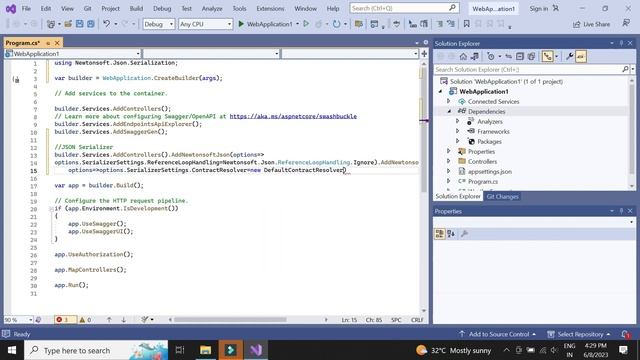Image resolution: width=640 pixels, height=360 pixels.
Task: Go to previous issue up arrow
Action: (x=109, y=320)
